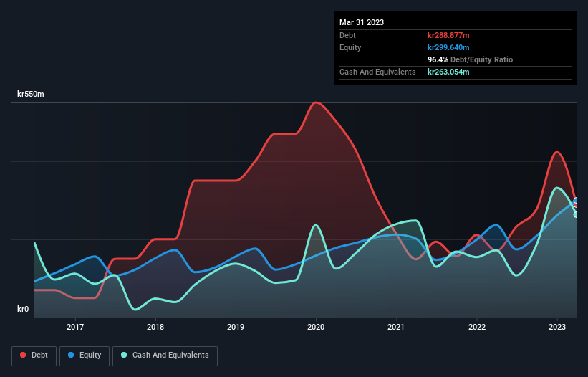The height and width of the screenshot is (377, 588).
Task: Click the kr0 y-axis label
Action: tap(23, 309)
